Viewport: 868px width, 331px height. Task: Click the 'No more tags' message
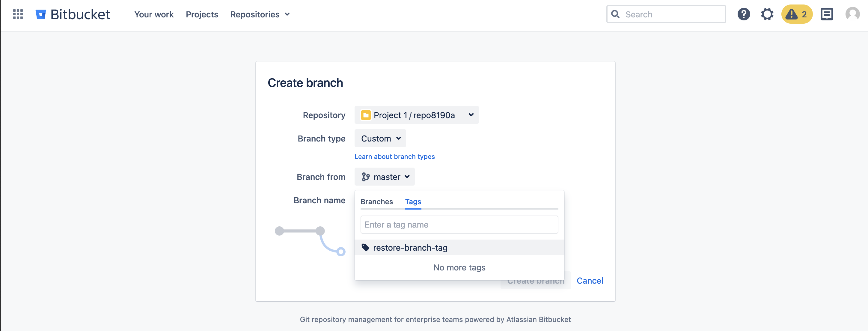click(459, 268)
